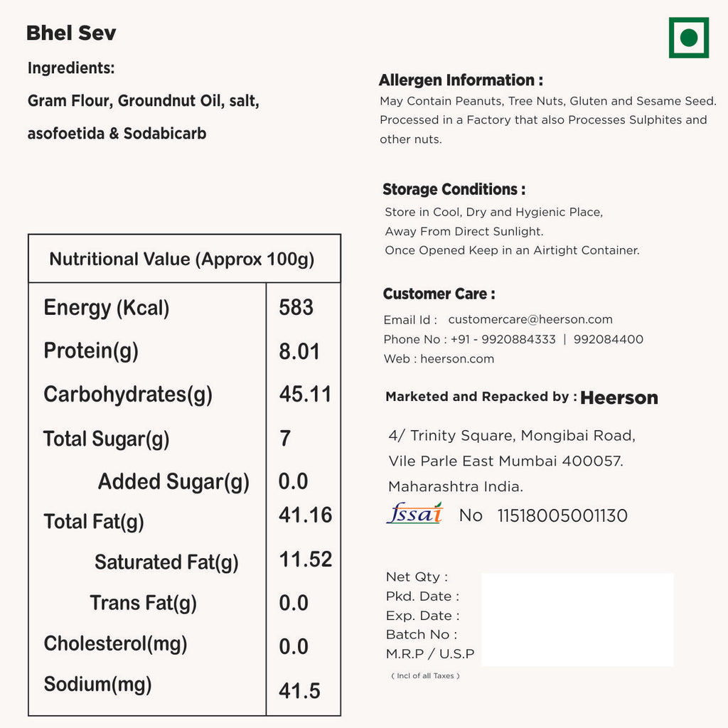Click the Ingredients heading
The width and height of the screenshot is (728, 728).
click(x=71, y=68)
